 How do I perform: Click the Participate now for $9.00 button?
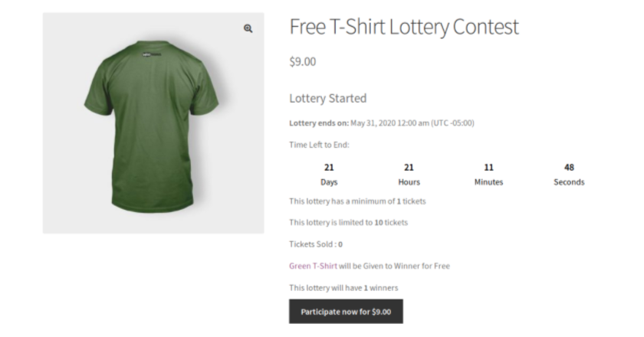tap(346, 312)
